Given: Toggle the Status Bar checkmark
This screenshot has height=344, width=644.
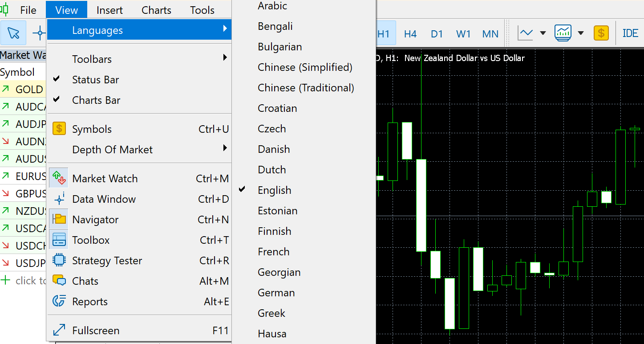Looking at the screenshot, I should pyautogui.click(x=95, y=80).
